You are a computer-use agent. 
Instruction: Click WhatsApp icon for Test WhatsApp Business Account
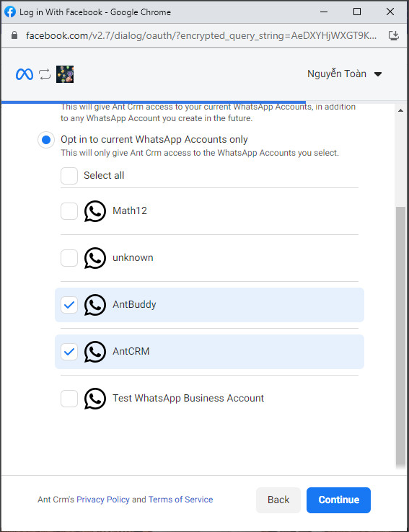[95, 399]
